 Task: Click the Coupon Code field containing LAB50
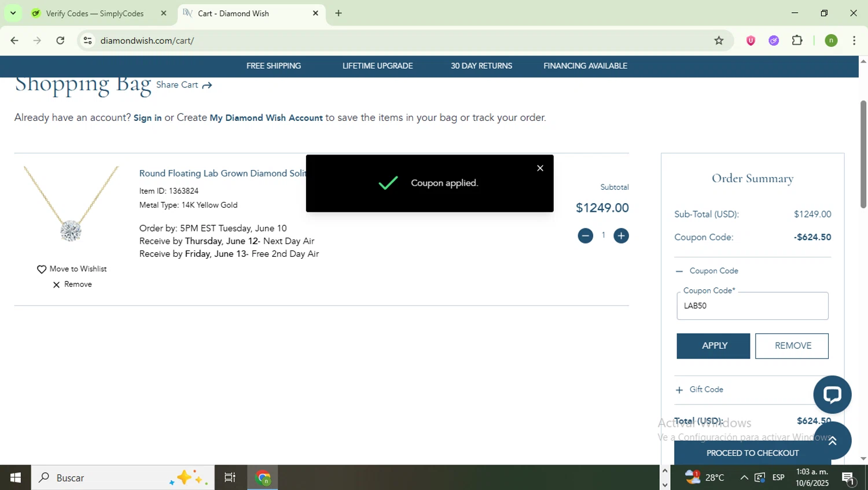752,305
